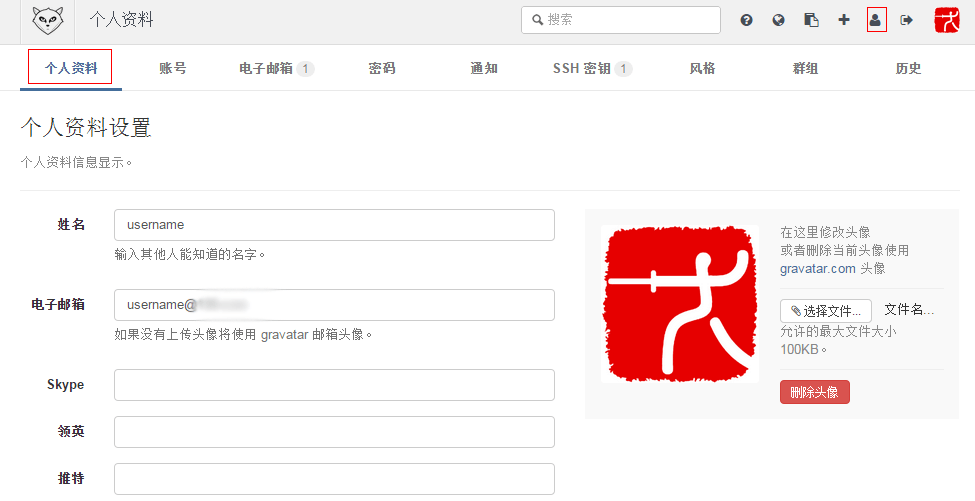Open the help question mark icon
This screenshot has width=975, height=501.
[746, 20]
